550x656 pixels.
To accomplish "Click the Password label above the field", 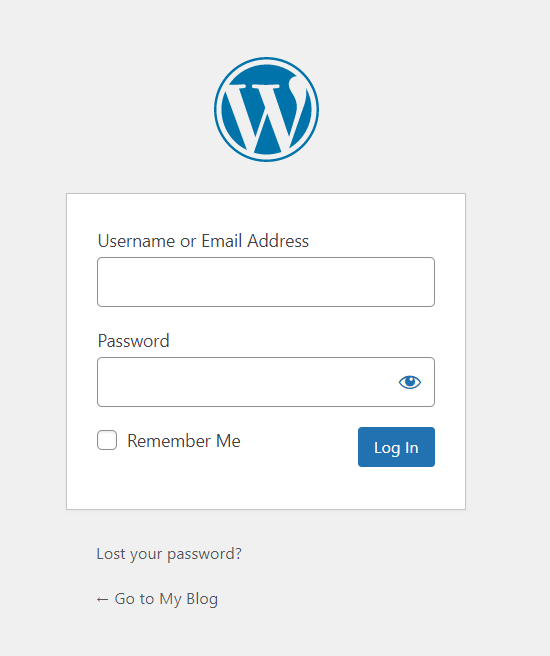I will point(133,341).
